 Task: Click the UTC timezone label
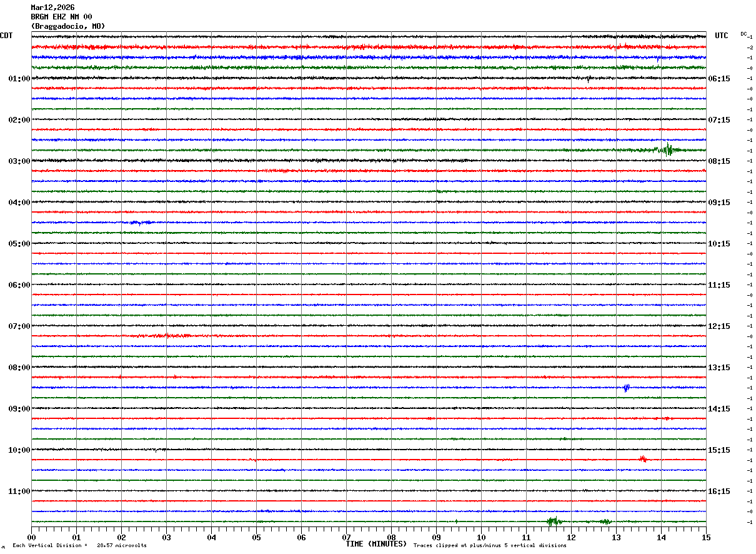[722, 36]
